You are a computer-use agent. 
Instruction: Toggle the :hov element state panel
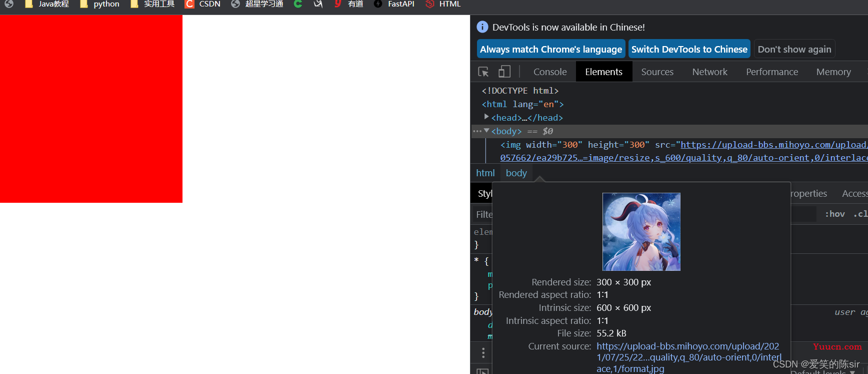click(835, 214)
